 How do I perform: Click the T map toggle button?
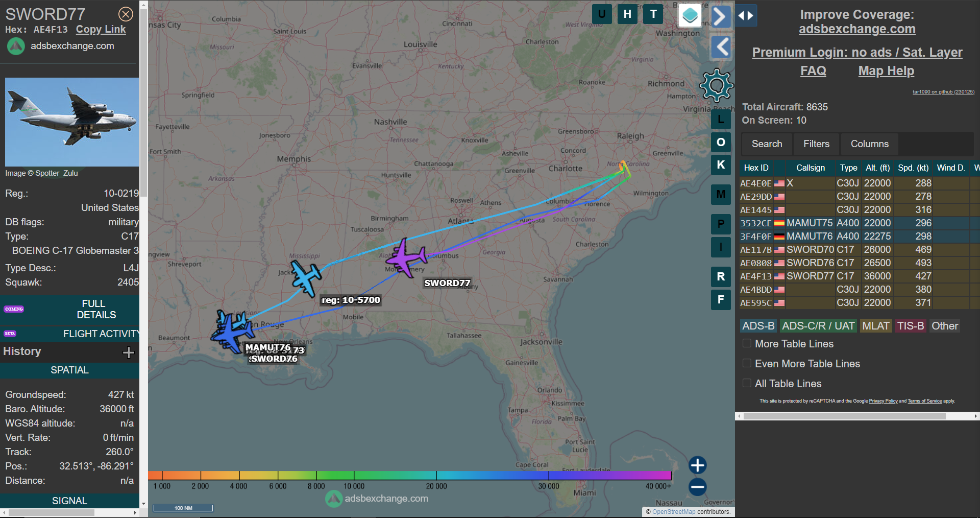coord(653,14)
